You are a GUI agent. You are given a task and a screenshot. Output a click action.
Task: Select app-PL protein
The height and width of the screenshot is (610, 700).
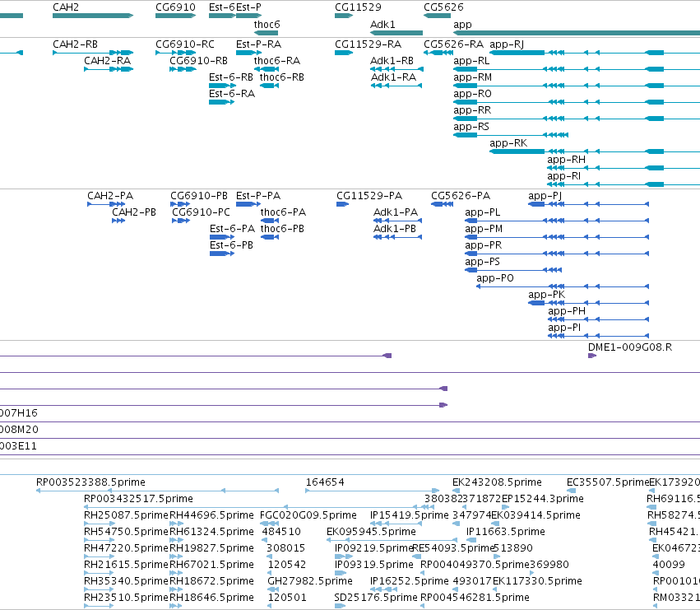point(557,221)
